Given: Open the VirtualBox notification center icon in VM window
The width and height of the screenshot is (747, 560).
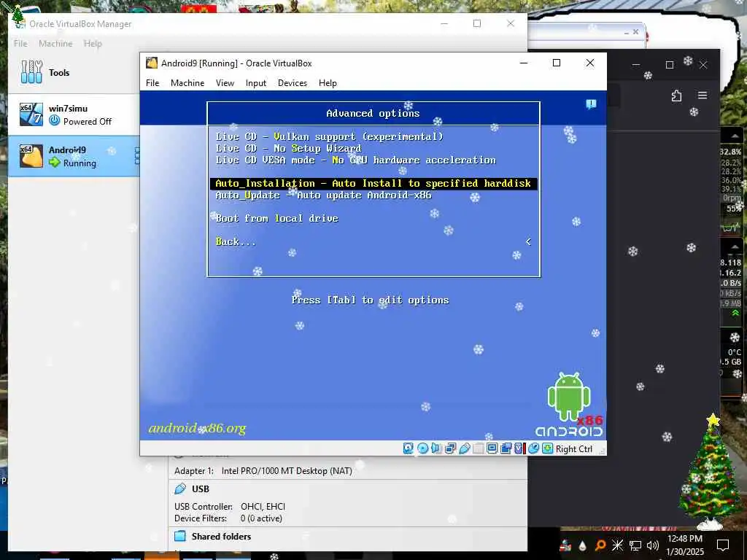Looking at the screenshot, I should [x=591, y=104].
